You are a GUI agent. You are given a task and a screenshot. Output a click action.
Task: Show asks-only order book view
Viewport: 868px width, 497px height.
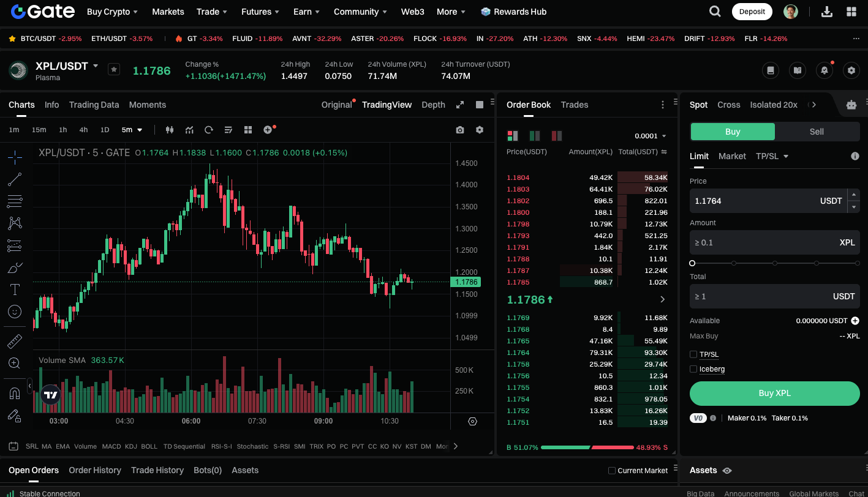(x=557, y=136)
